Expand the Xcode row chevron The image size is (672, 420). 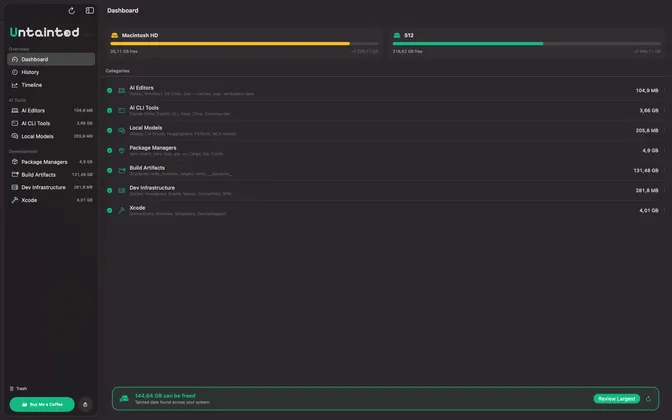665,210
